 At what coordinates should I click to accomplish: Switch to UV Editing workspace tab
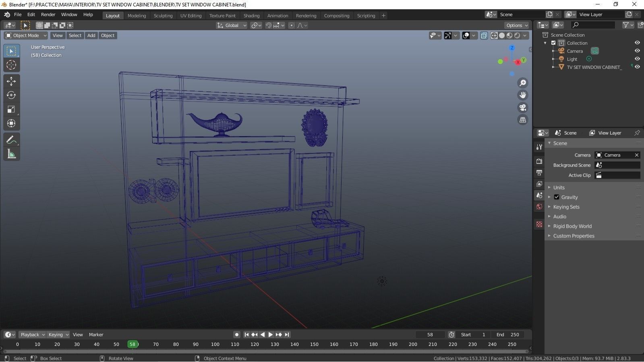pos(191,16)
